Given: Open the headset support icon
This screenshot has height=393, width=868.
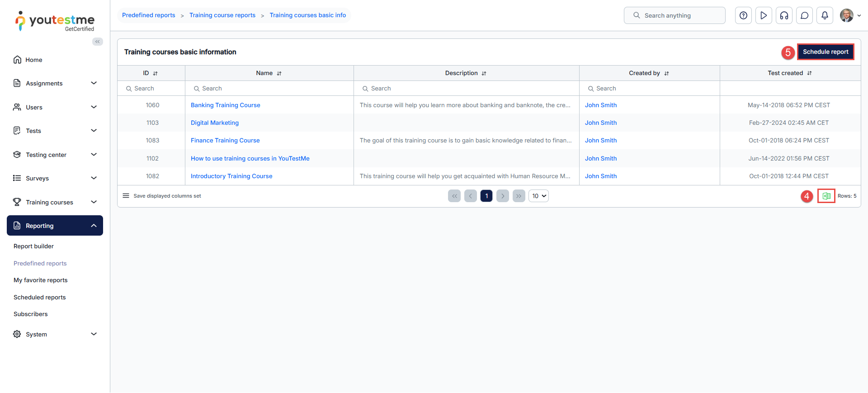Looking at the screenshot, I should [x=784, y=15].
